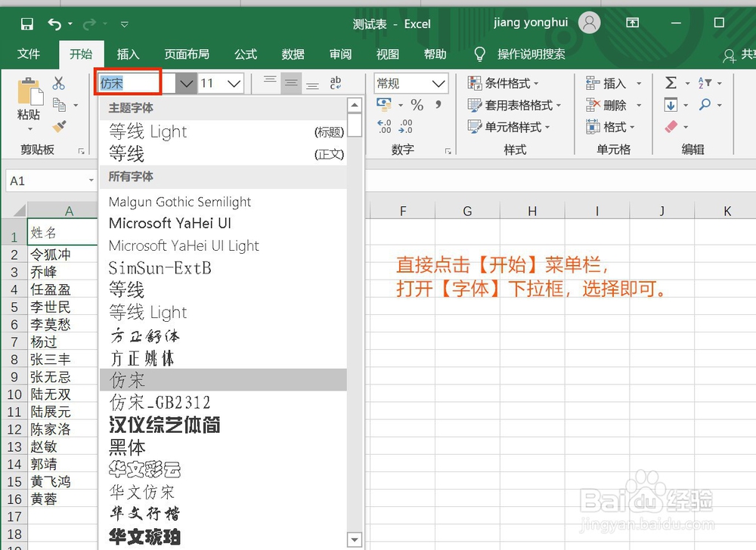The height and width of the screenshot is (550, 756).
Task: Click the Clear eraser icon
Action: pyautogui.click(x=671, y=127)
